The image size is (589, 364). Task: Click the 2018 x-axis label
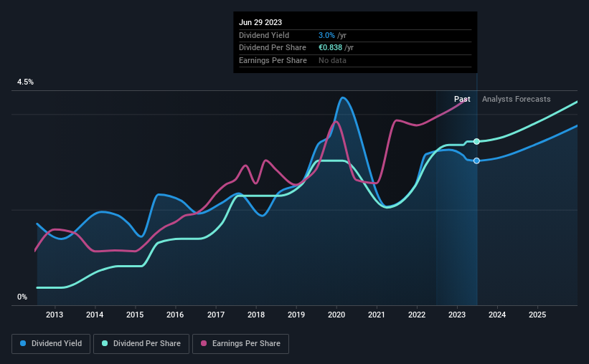pyautogui.click(x=256, y=315)
